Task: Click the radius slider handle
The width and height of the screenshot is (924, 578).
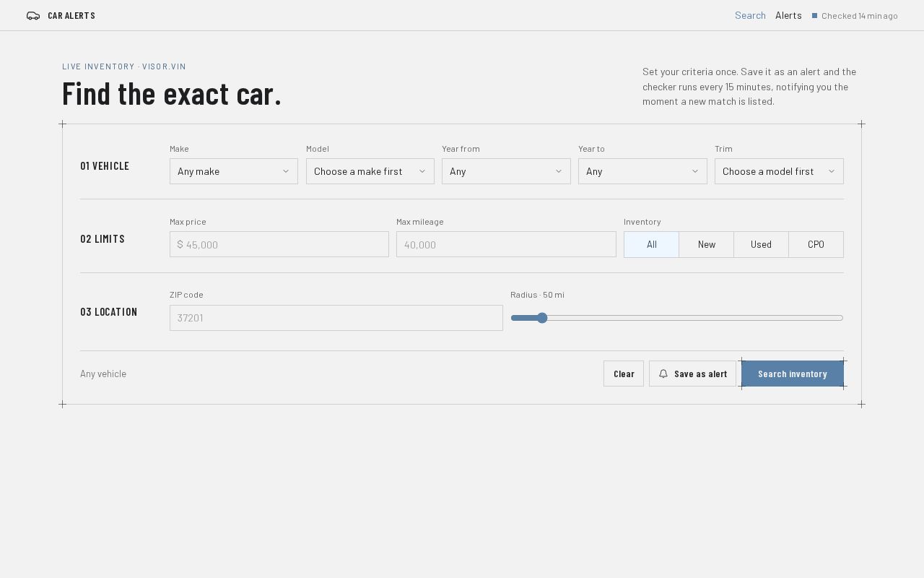Action: tap(542, 318)
